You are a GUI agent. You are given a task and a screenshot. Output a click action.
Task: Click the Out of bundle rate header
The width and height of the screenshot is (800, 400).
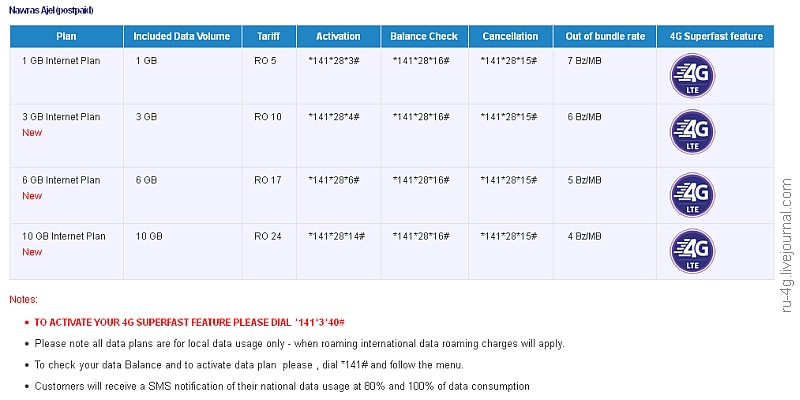[x=604, y=37]
